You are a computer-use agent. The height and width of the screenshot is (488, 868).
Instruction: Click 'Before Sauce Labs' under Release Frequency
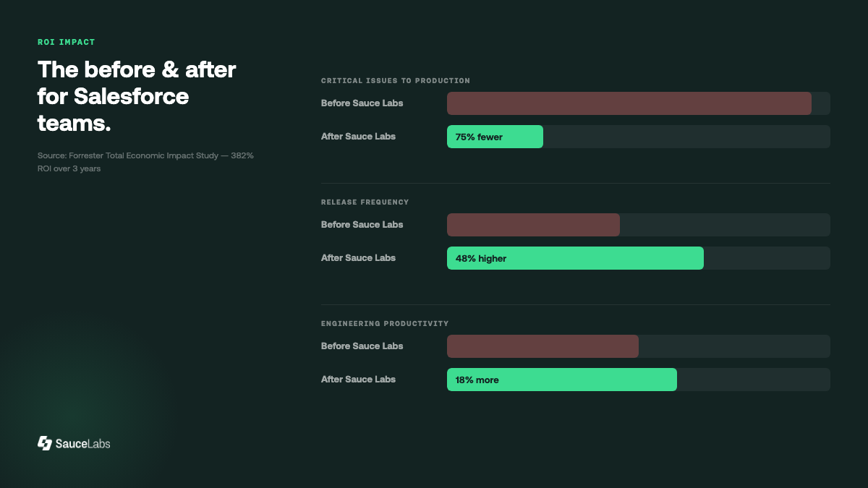pyautogui.click(x=362, y=225)
